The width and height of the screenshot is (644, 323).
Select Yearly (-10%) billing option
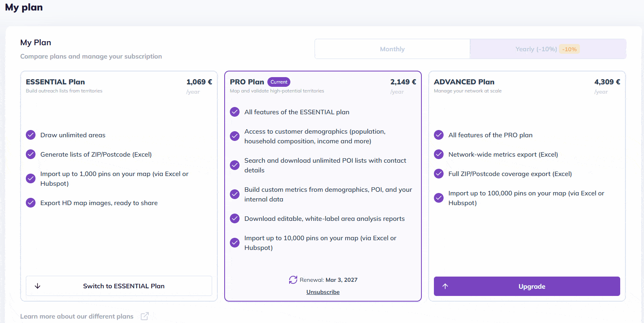pos(536,49)
